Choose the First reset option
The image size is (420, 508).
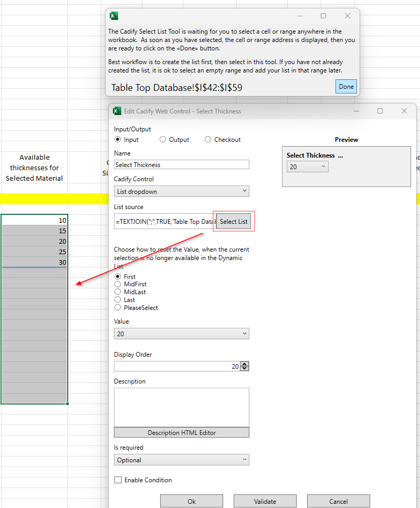tap(118, 276)
